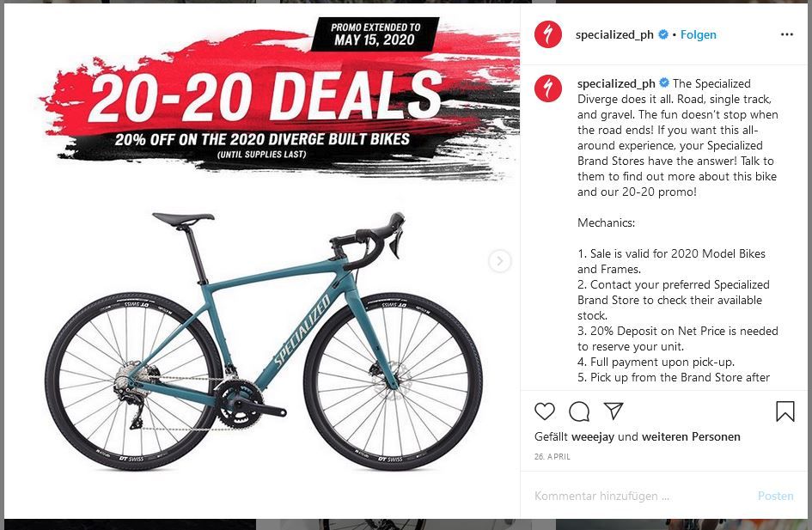
Task: Like the post with the heart icon
Action: pyautogui.click(x=544, y=411)
